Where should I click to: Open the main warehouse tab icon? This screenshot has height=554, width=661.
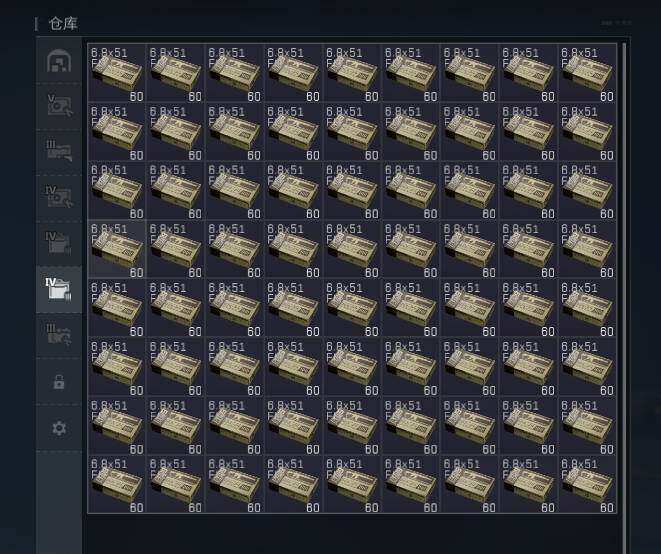(59, 62)
